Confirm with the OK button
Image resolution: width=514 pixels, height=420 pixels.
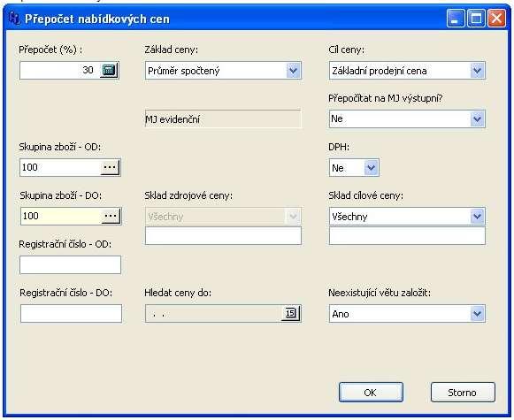(x=371, y=393)
